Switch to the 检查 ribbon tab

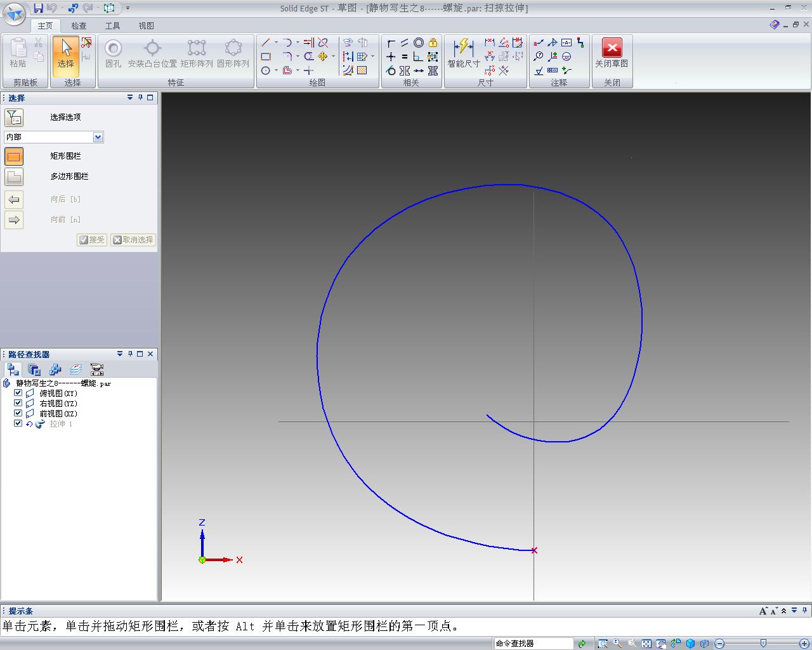pyautogui.click(x=79, y=26)
